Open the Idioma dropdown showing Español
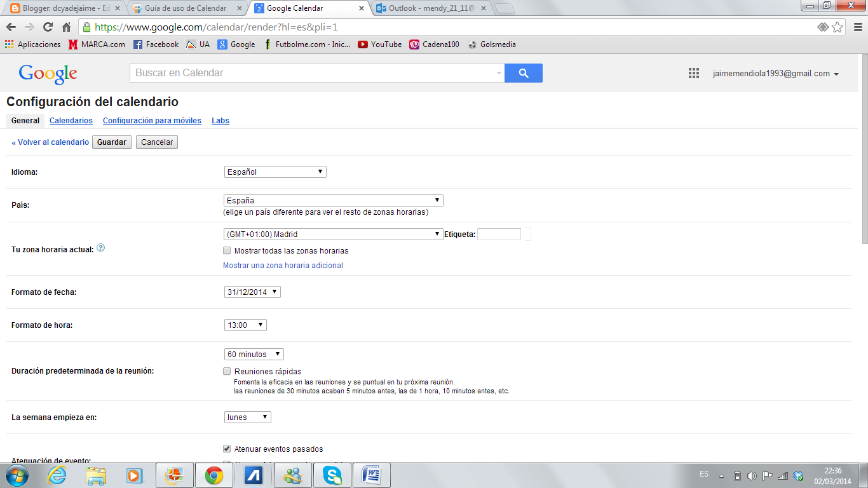Image resolution: width=868 pixels, height=488 pixels. point(275,172)
